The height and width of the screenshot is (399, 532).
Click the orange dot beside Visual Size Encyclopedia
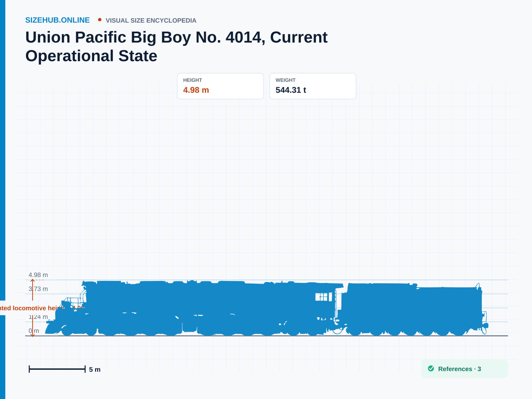click(100, 20)
